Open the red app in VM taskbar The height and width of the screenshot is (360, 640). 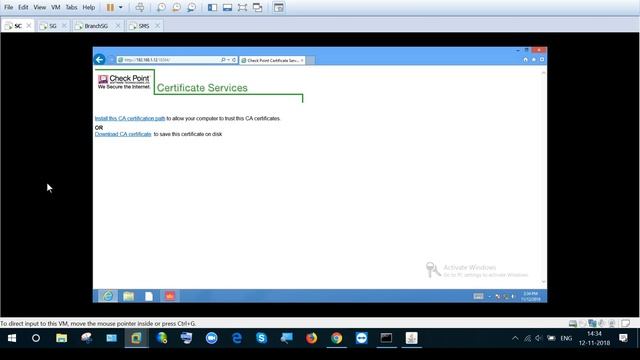point(170,296)
